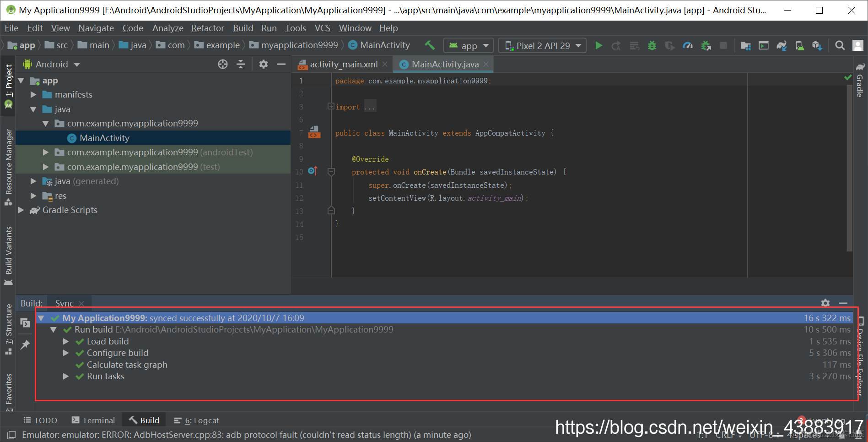Collapse the java folder in project tree
The height and width of the screenshot is (442, 868).
click(33, 109)
